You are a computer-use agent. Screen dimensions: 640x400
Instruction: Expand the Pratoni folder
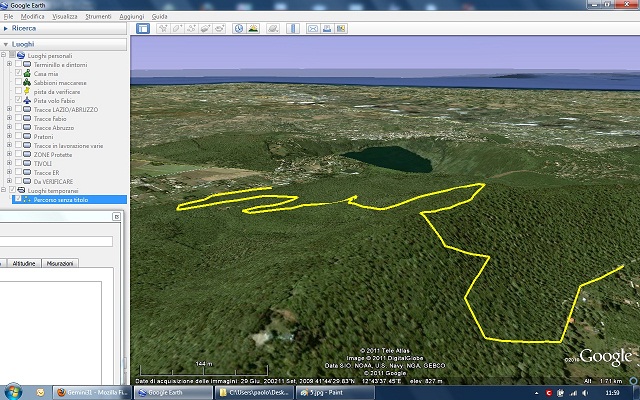point(9,136)
